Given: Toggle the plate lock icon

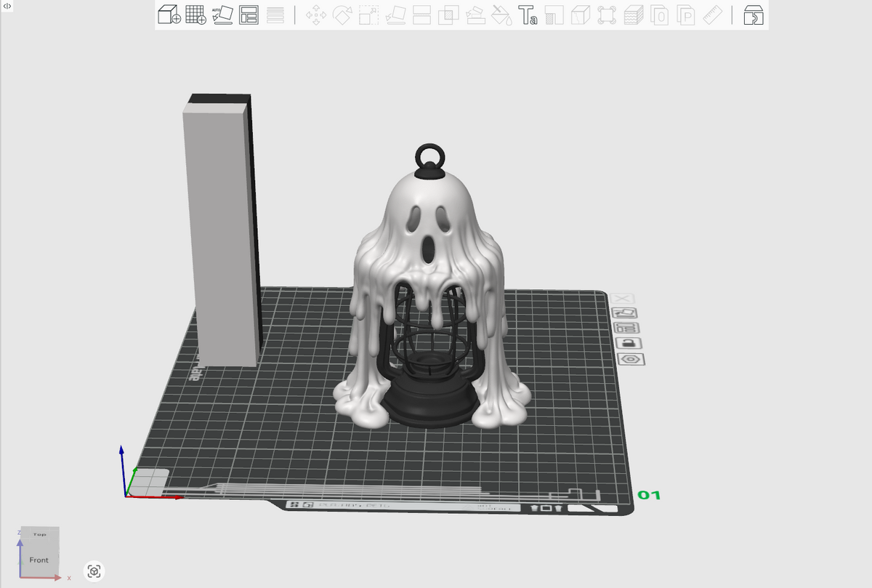Looking at the screenshot, I should (x=629, y=343).
